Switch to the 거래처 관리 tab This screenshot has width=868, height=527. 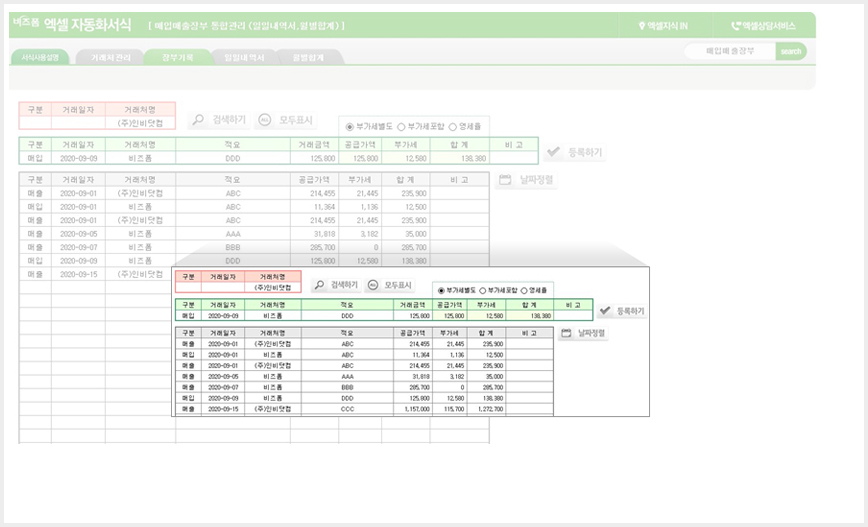[x=111, y=58]
